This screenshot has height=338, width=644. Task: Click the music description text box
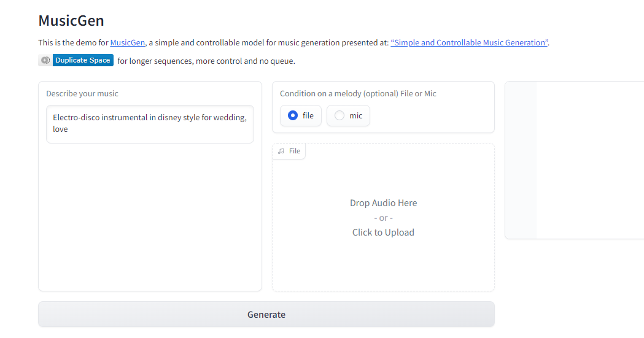coord(150,124)
